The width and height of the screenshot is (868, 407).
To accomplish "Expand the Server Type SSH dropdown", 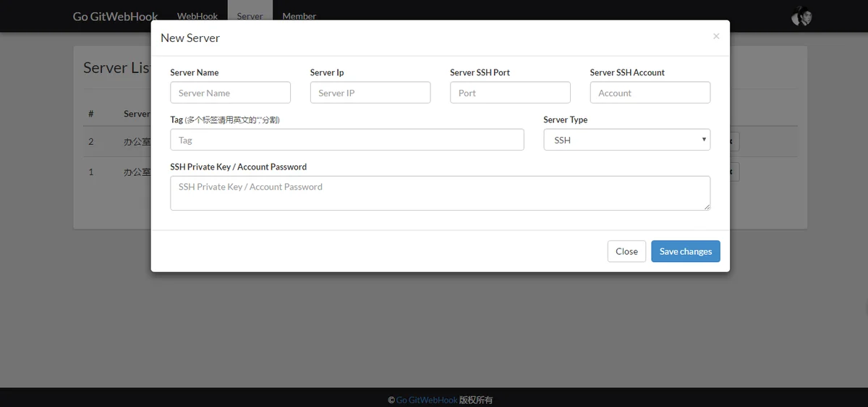I will (x=626, y=140).
